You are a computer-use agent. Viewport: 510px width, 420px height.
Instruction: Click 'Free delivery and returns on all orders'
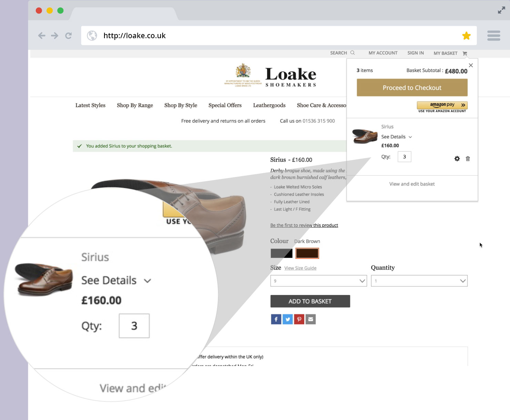pos(223,121)
